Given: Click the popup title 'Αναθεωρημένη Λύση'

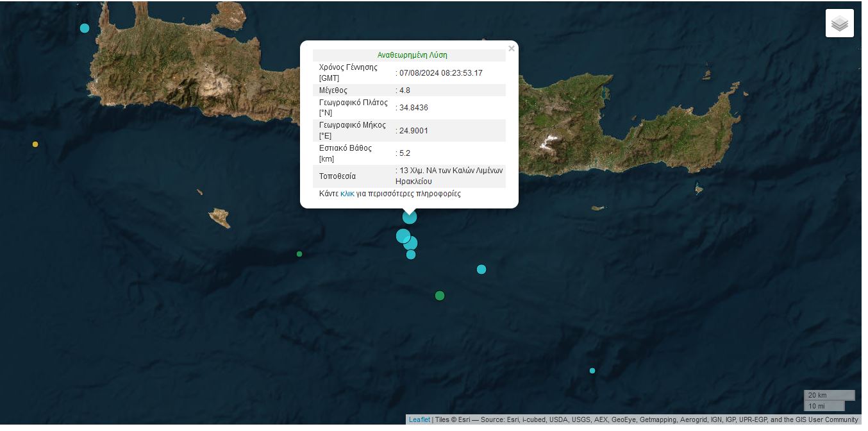Looking at the screenshot, I should tap(412, 55).
